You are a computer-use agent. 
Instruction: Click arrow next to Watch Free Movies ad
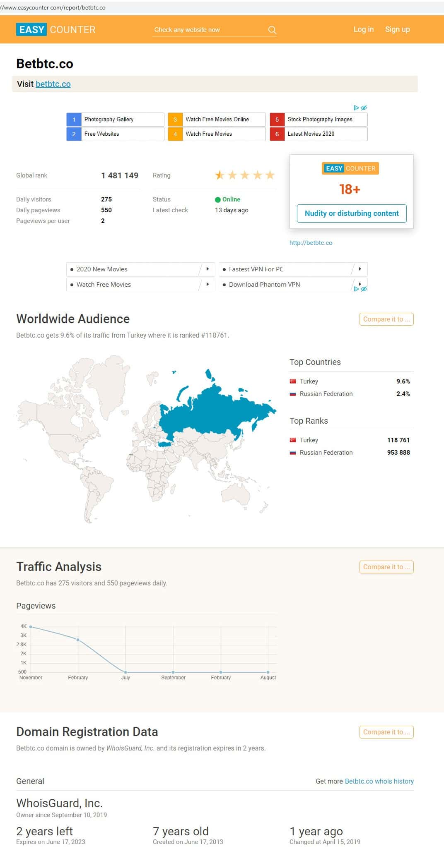[208, 284]
